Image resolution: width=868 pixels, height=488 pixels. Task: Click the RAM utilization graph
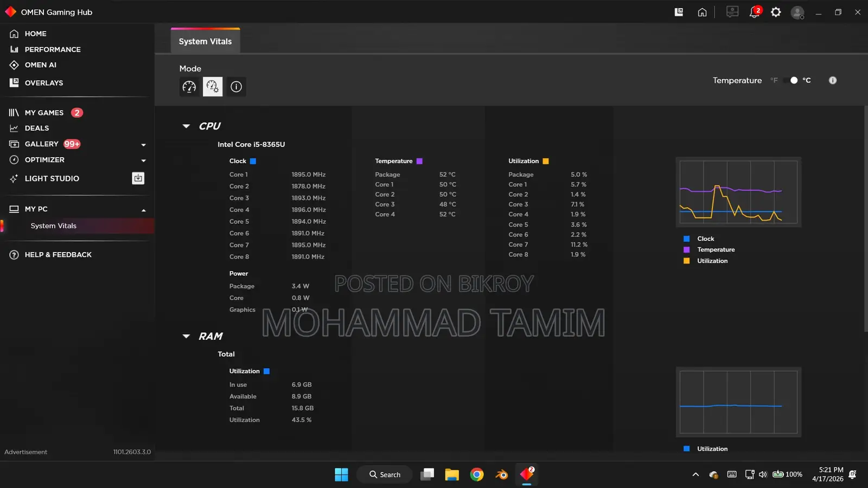point(738,402)
